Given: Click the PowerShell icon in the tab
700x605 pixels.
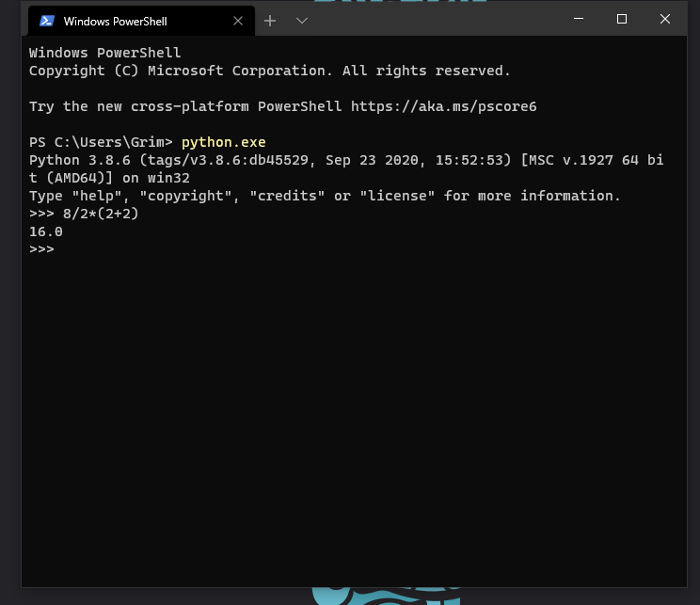Looking at the screenshot, I should click(47, 21).
